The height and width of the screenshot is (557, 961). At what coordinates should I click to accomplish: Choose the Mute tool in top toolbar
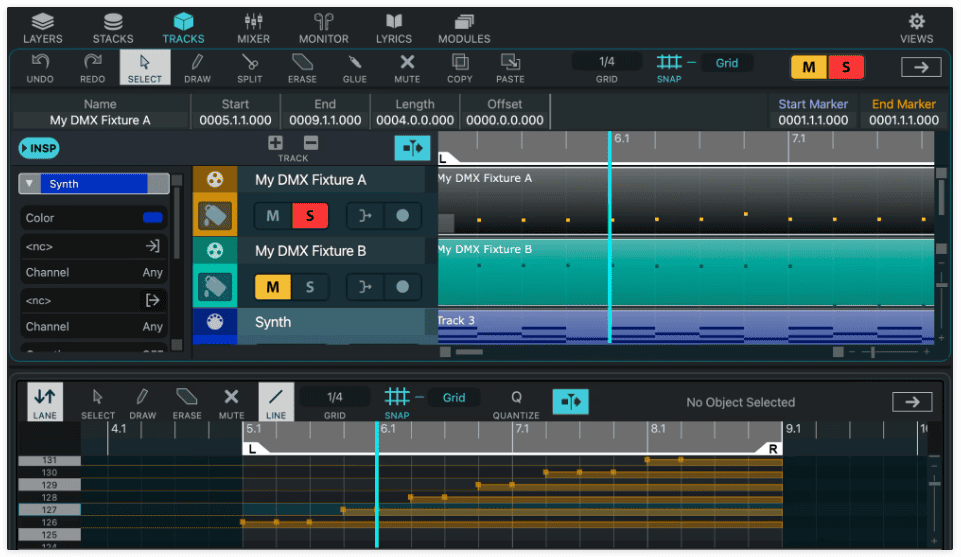click(x=407, y=68)
